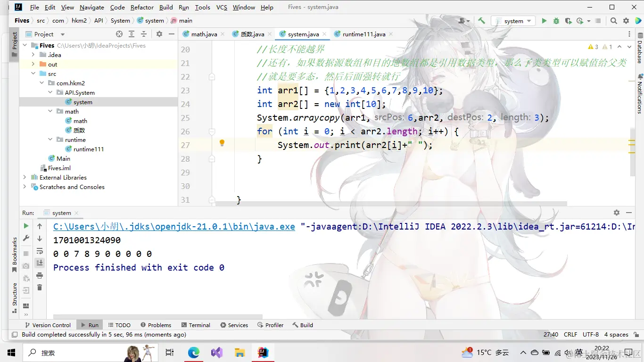This screenshot has height=362, width=644.
Task: Open the 'system' run configuration dropdown
Action: point(513,21)
